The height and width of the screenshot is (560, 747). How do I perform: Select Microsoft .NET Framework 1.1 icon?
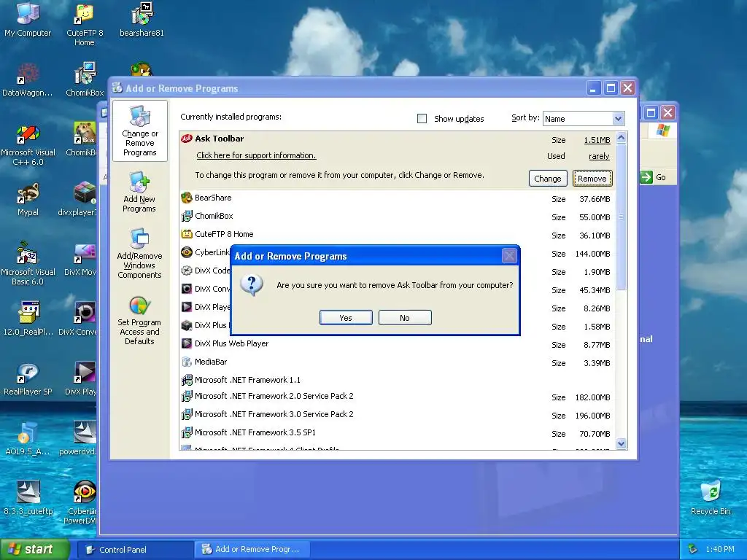186,380
